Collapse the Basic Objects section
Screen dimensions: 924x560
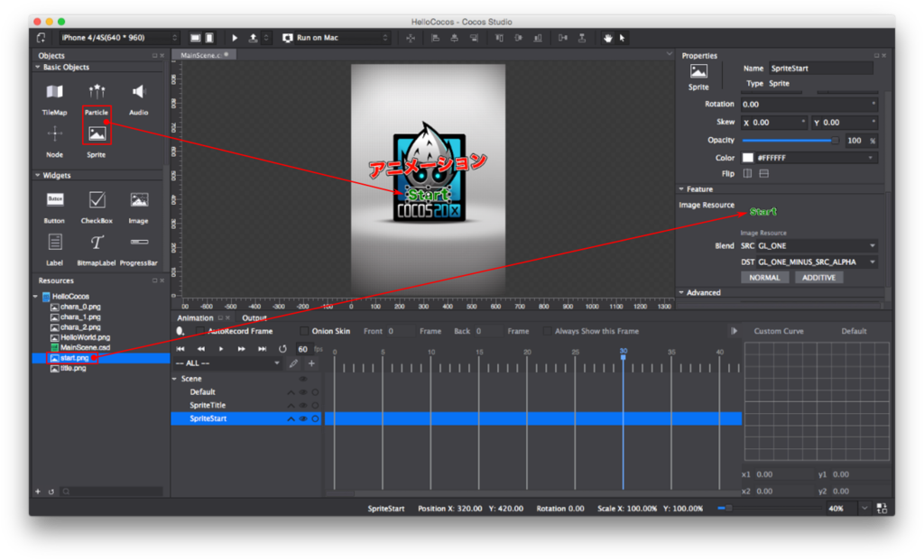[38, 67]
